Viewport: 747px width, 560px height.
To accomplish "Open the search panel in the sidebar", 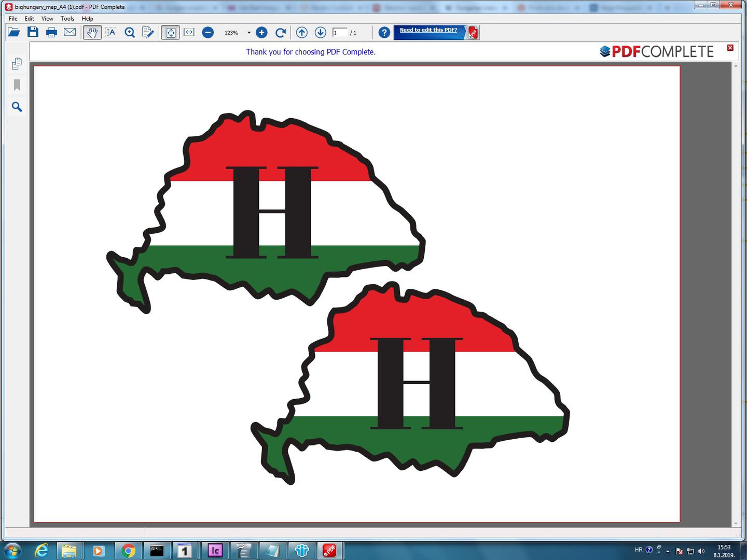I will click(x=17, y=107).
